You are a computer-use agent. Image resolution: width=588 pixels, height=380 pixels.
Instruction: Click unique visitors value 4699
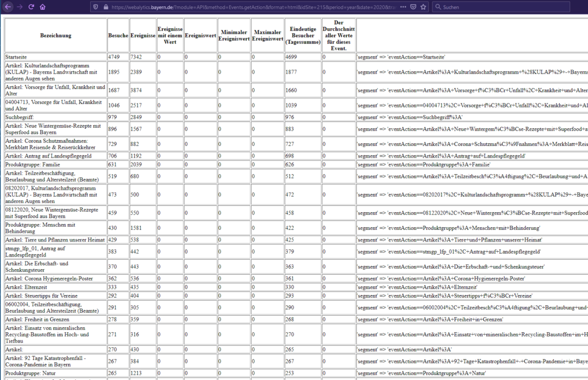(x=291, y=57)
